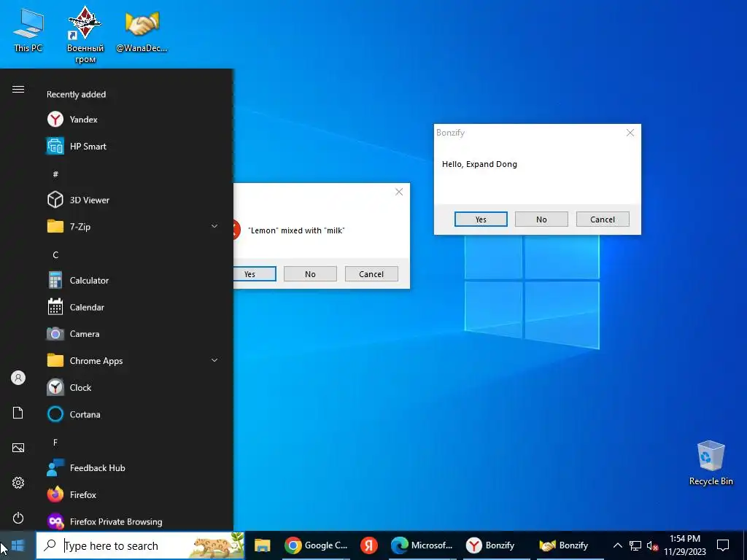Open the This PC desktop icon
This screenshot has height=560, width=747.
[x=28, y=31]
